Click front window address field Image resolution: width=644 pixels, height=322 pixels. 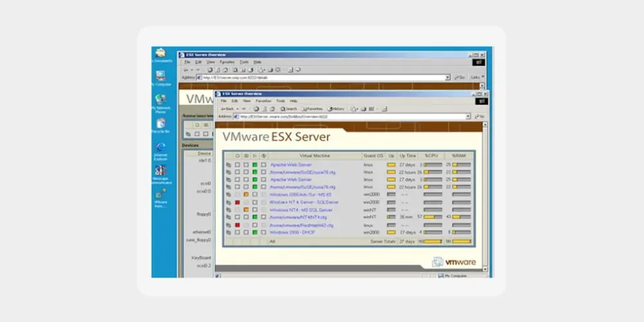point(352,117)
